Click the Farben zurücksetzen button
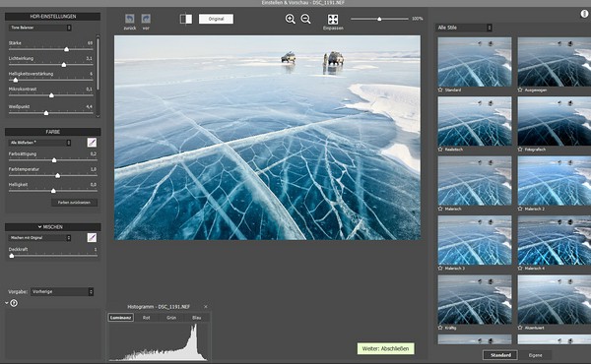 coord(74,203)
